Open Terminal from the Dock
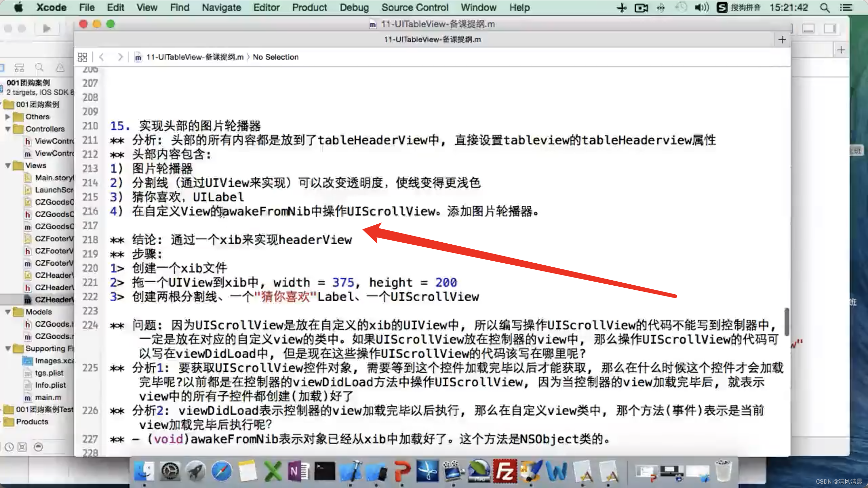Screen dimensions: 868x488 pyautogui.click(x=324, y=471)
